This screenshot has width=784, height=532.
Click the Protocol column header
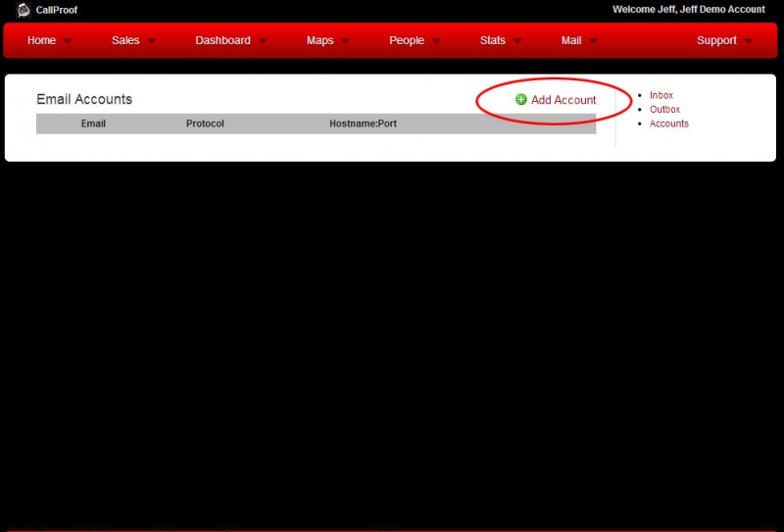pyautogui.click(x=205, y=123)
